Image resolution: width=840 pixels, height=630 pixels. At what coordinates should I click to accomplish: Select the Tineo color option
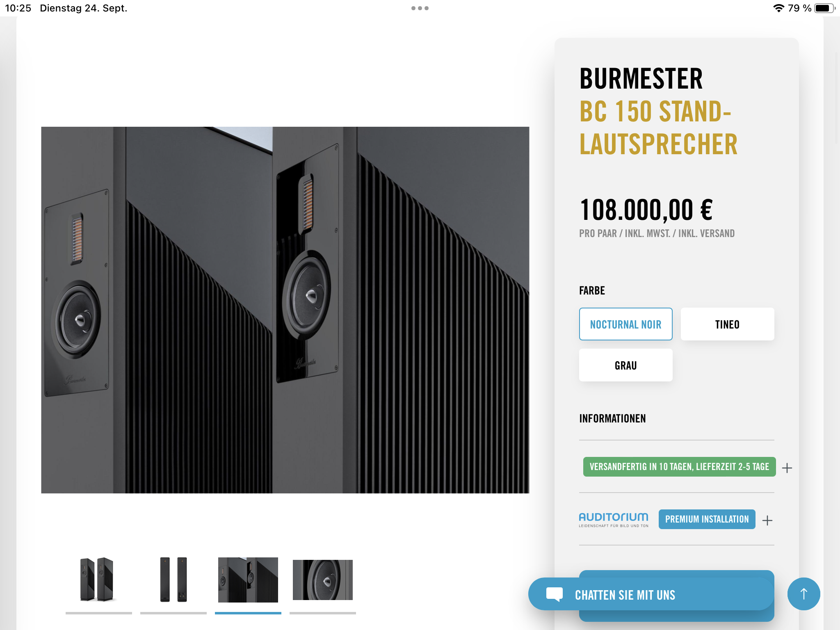(x=727, y=324)
